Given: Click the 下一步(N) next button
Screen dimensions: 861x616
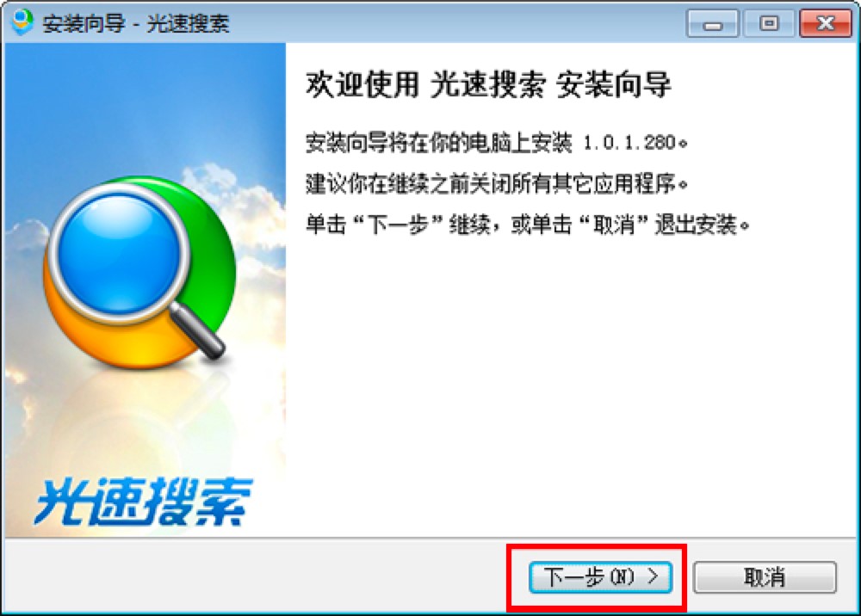Looking at the screenshot, I should coord(600,577).
